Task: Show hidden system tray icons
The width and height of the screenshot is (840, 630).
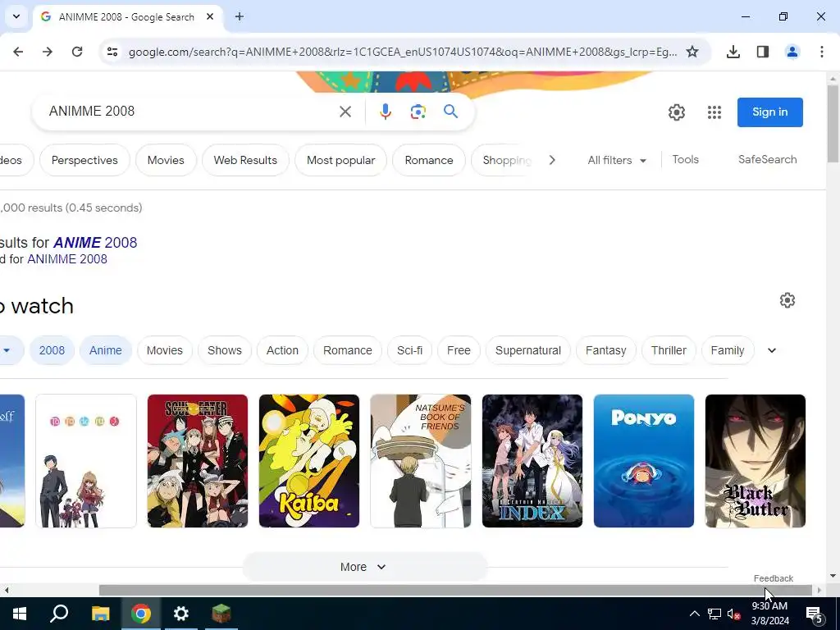Action: click(x=694, y=614)
